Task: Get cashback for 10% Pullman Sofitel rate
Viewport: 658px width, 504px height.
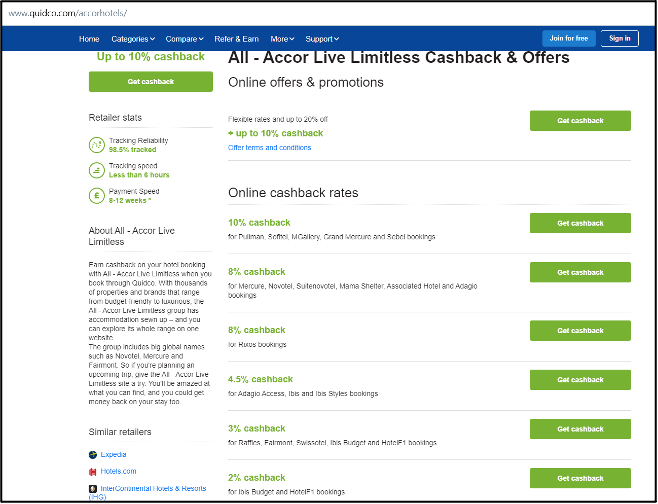Action: tap(580, 223)
